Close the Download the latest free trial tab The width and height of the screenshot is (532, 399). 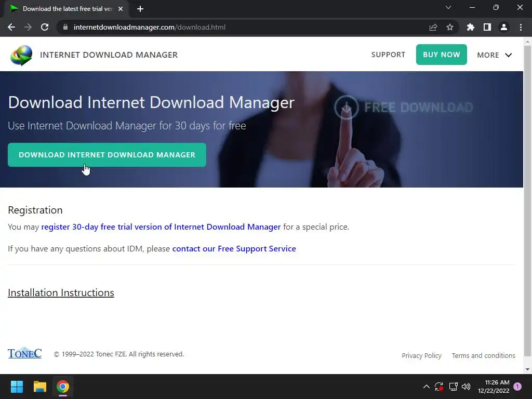pyautogui.click(x=121, y=9)
